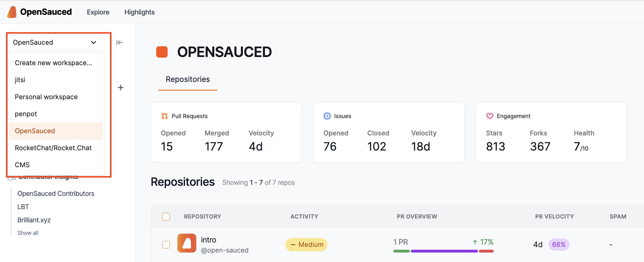Viewport: 644px width, 262px height.
Task: Collapse the sidebar with the arrow icon
Action: point(119,43)
